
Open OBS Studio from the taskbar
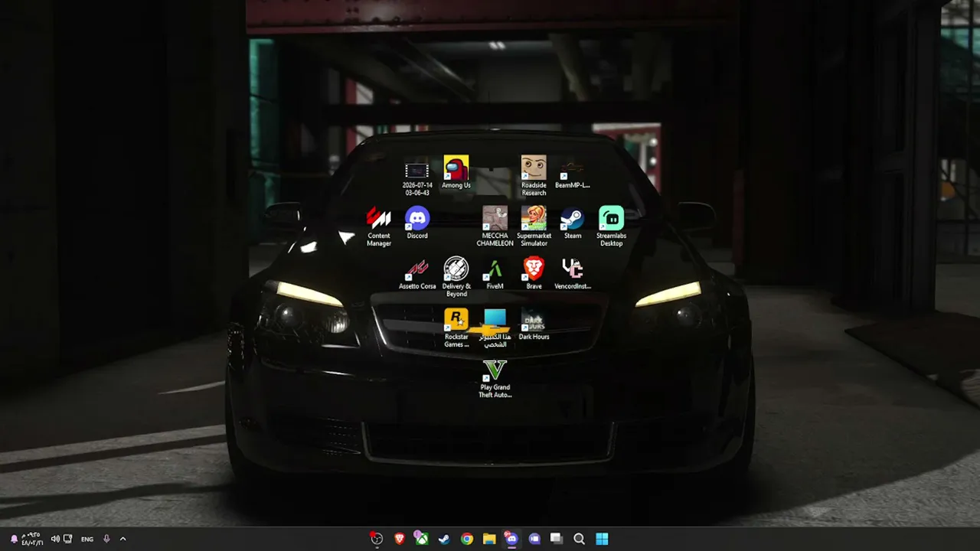377,539
